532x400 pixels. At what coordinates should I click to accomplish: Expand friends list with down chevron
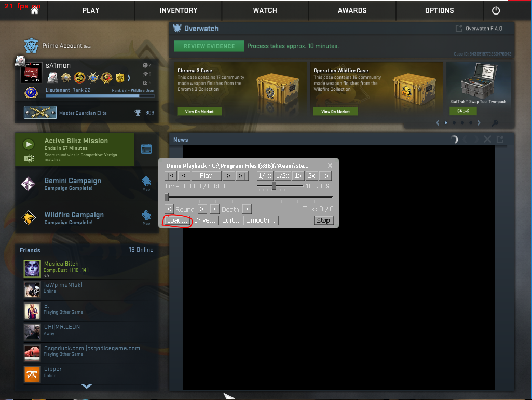(87, 386)
